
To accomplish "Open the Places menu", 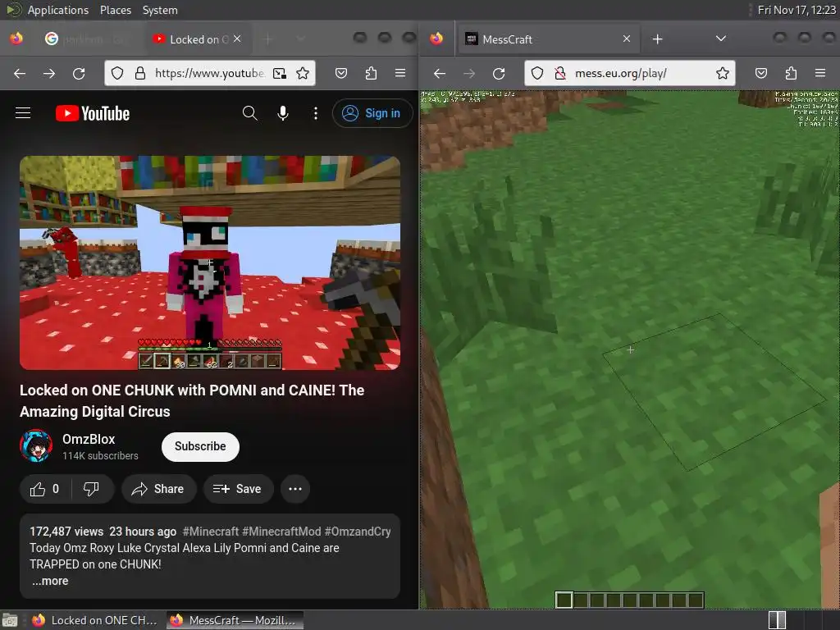I will [x=116, y=10].
